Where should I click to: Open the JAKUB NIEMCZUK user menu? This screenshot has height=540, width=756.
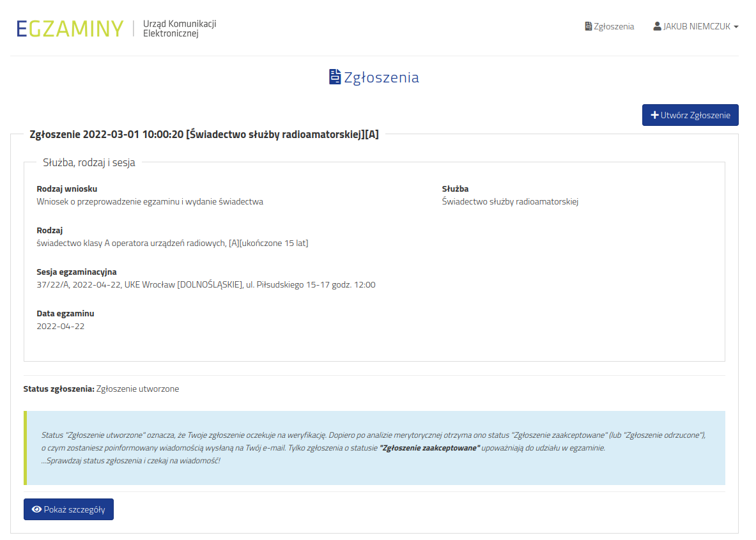click(x=696, y=27)
